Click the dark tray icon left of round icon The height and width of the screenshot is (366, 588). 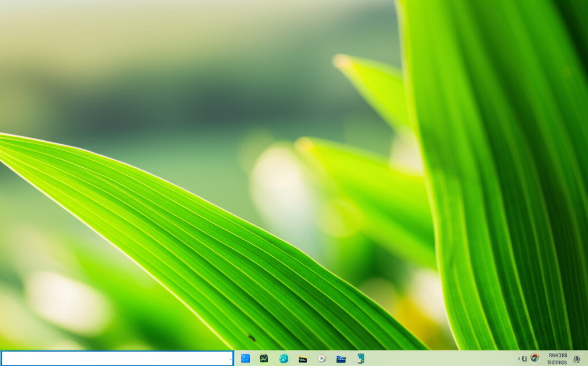524,359
